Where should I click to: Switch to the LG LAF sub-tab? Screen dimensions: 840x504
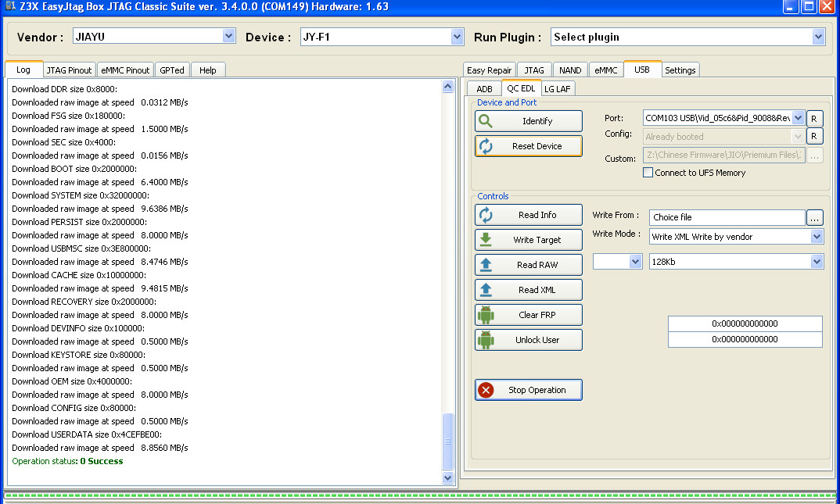pos(557,89)
